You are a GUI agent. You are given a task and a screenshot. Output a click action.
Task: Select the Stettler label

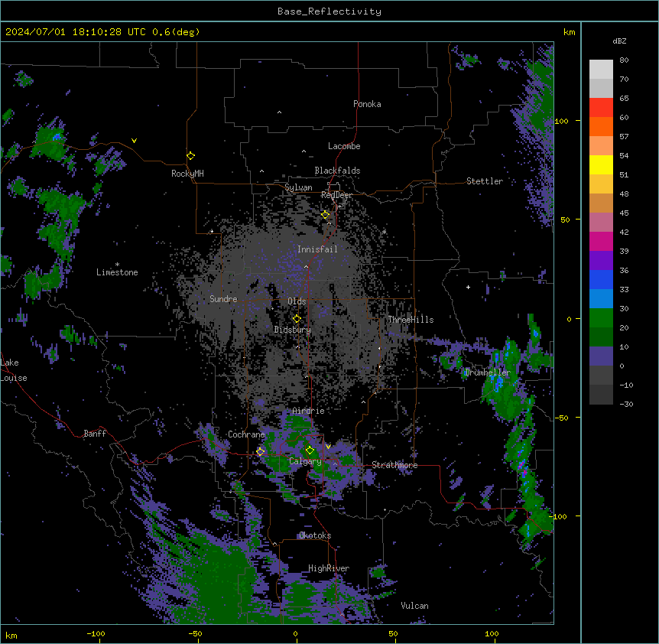(485, 181)
